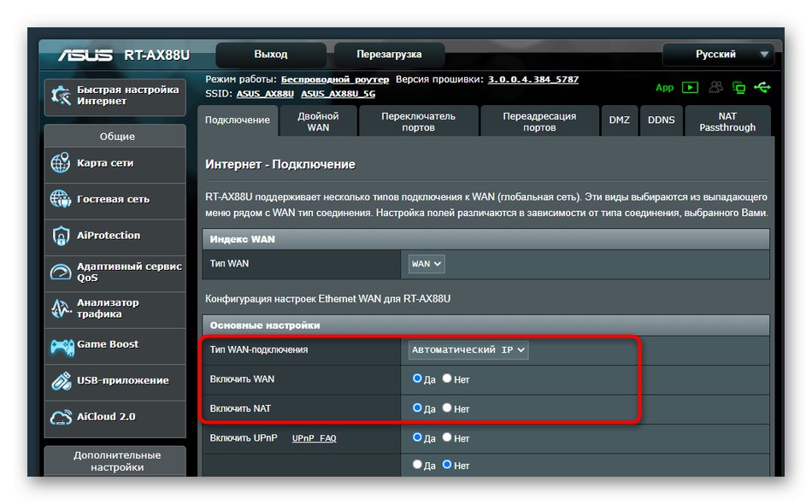
Task: Open Анализатор трафика menu item
Action: coord(115,308)
